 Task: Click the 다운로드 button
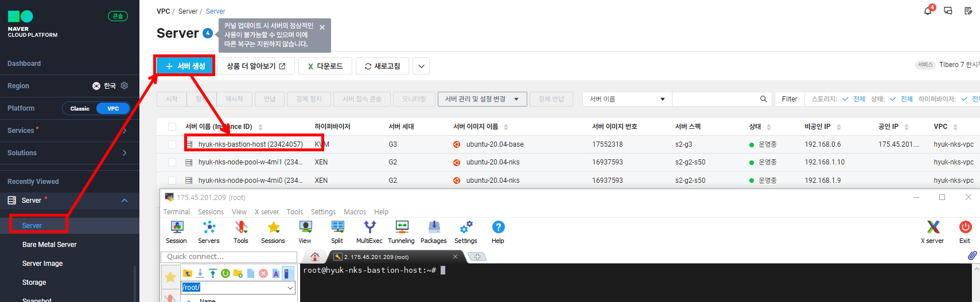pos(325,66)
